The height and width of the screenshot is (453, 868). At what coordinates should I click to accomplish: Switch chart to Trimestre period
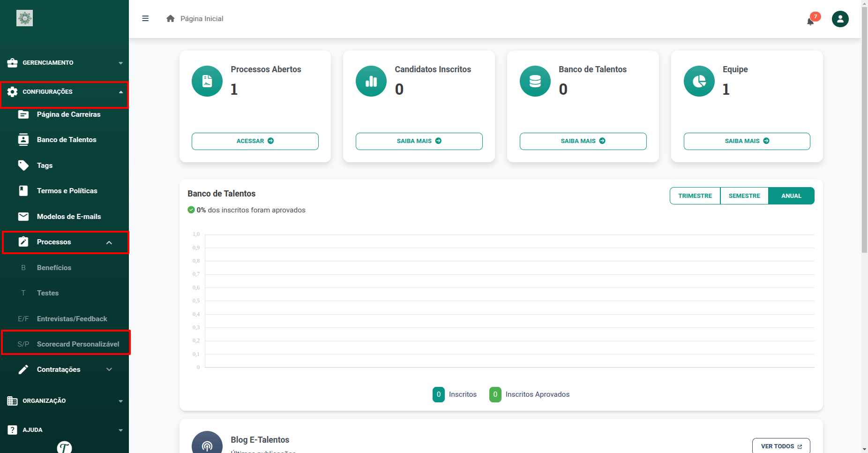coord(695,196)
